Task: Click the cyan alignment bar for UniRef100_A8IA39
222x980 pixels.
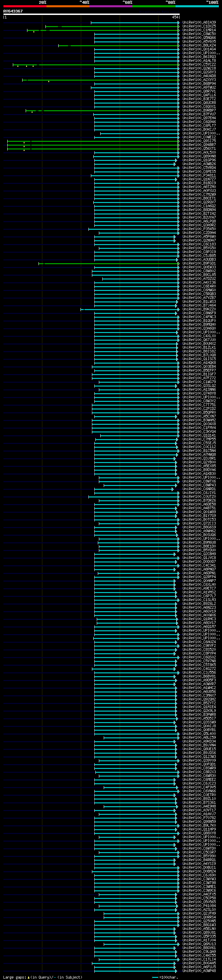Action: [x=135, y=23]
